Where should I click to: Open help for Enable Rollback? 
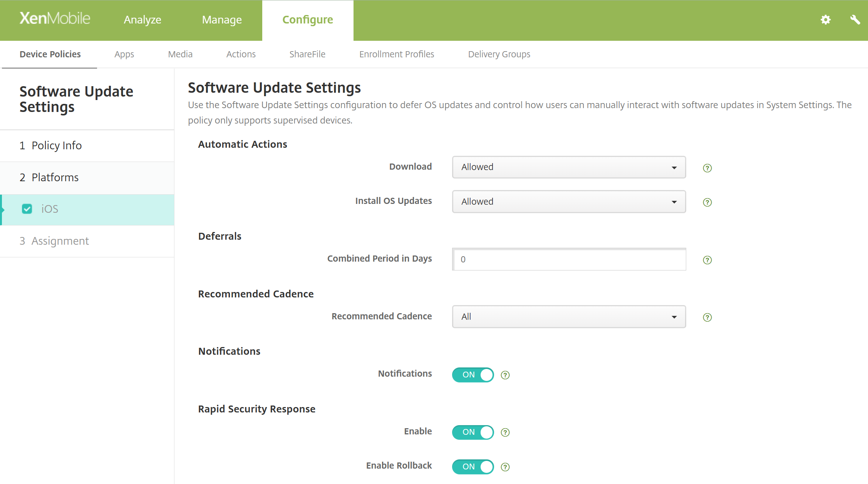pyautogui.click(x=505, y=466)
